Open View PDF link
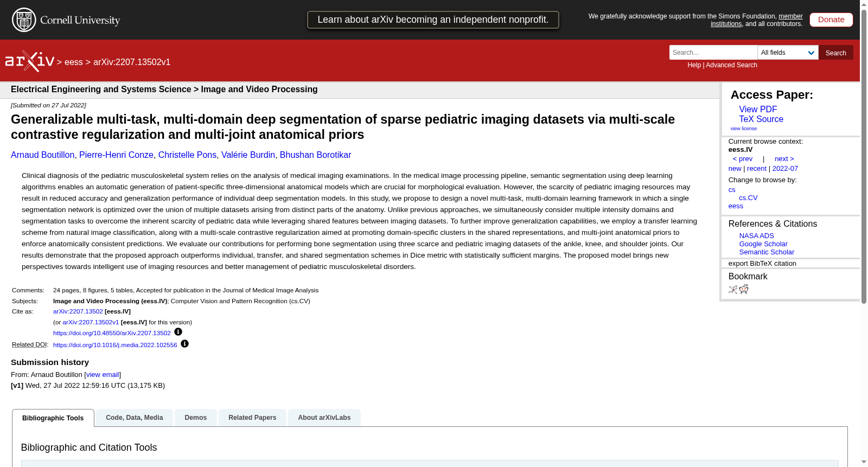The width and height of the screenshot is (868, 467). pyautogui.click(x=758, y=110)
